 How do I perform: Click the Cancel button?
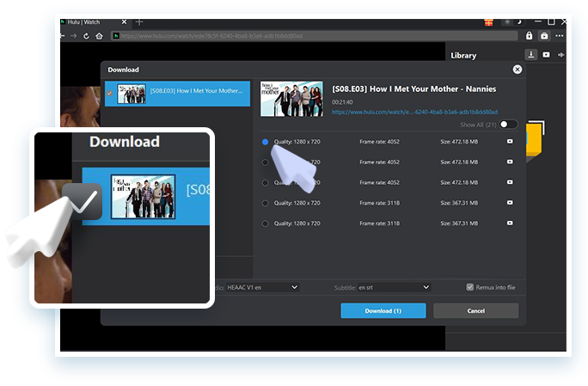click(475, 310)
